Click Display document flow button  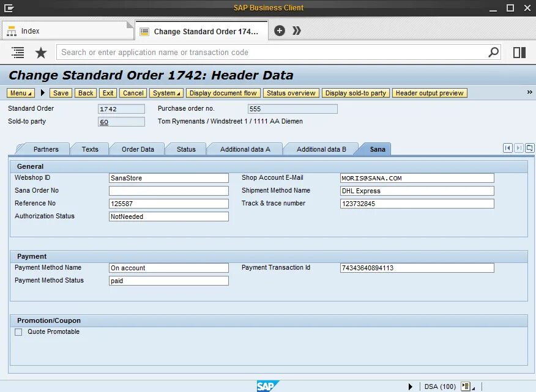click(223, 93)
